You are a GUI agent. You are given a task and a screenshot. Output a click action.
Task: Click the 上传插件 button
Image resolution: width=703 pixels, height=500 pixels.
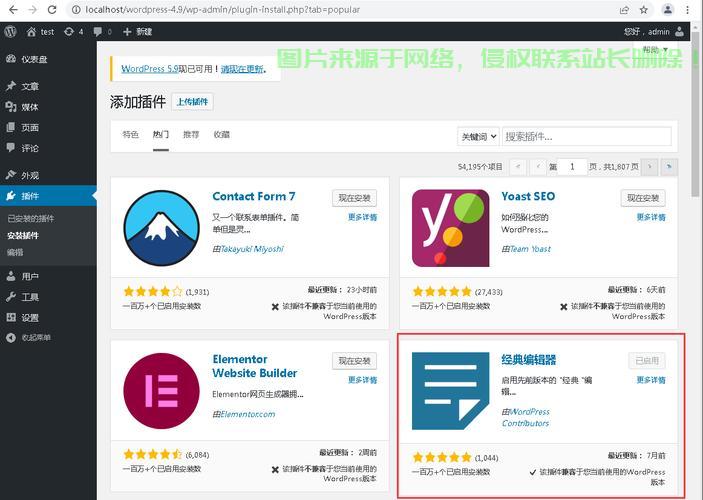[192, 102]
